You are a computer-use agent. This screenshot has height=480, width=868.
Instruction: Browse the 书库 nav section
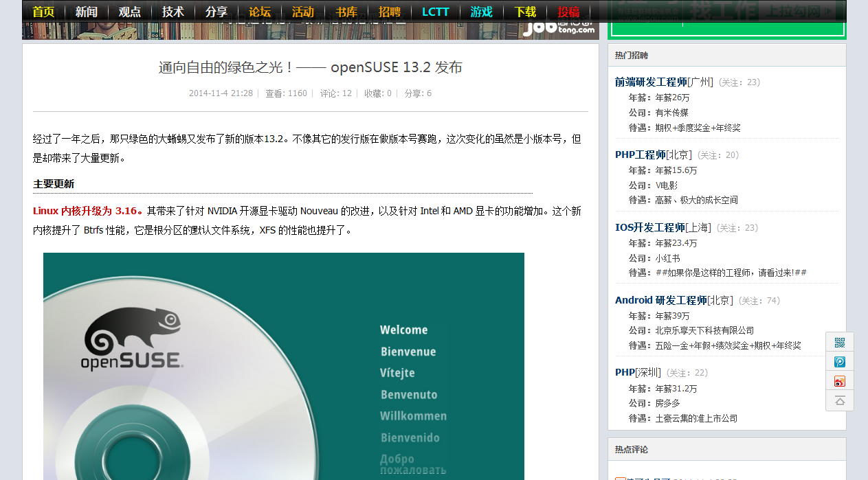[346, 12]
